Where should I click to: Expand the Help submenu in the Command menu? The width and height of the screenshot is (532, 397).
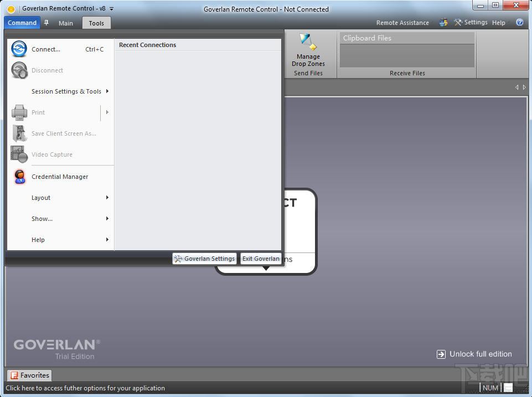click(x=107, y=240)
